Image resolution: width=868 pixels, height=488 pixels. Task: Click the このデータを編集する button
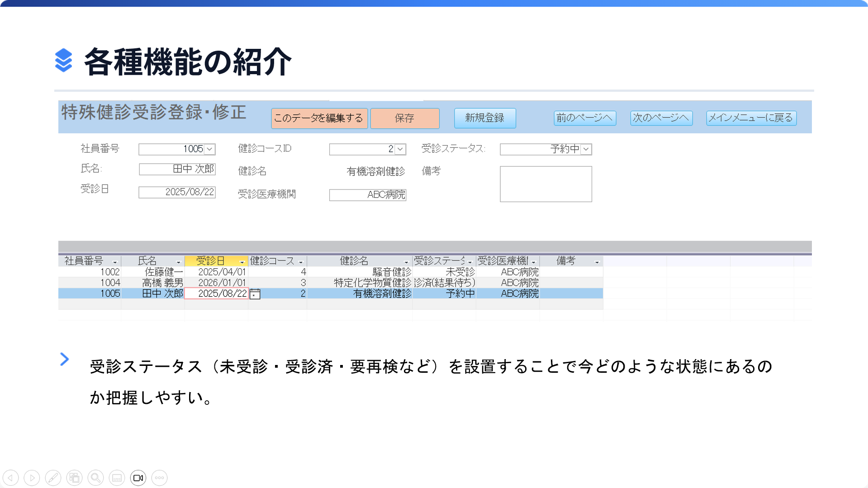click(x=319, y=118)
